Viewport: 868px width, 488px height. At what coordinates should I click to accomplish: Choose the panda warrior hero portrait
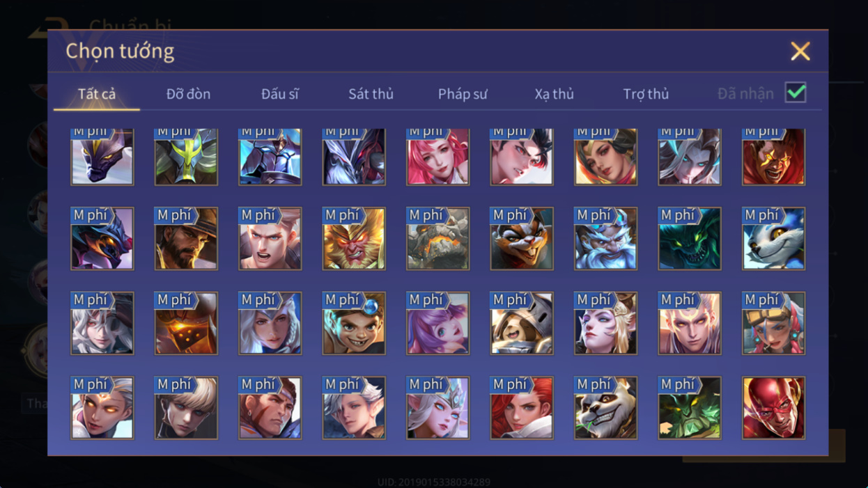pos(605,408)
